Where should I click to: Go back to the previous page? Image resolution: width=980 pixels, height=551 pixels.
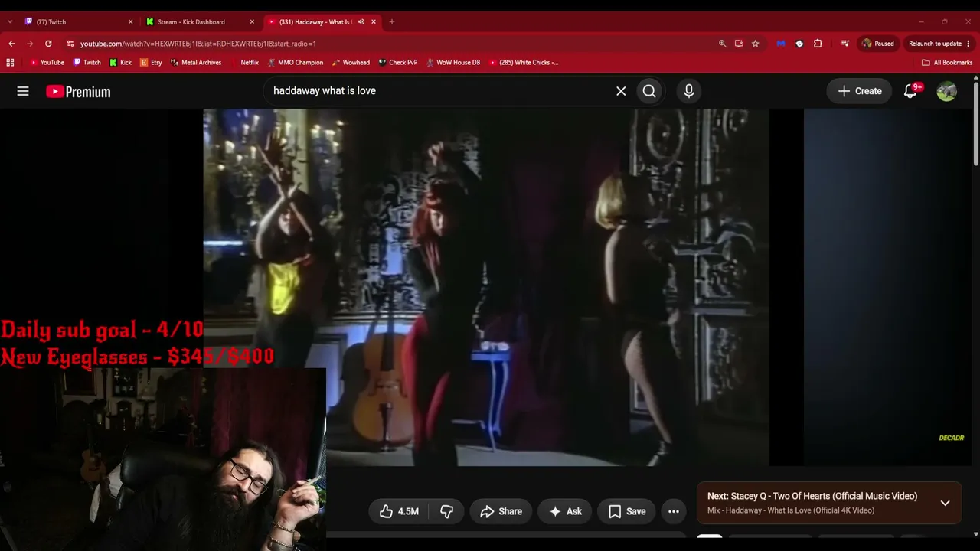[x=11, y=44]
